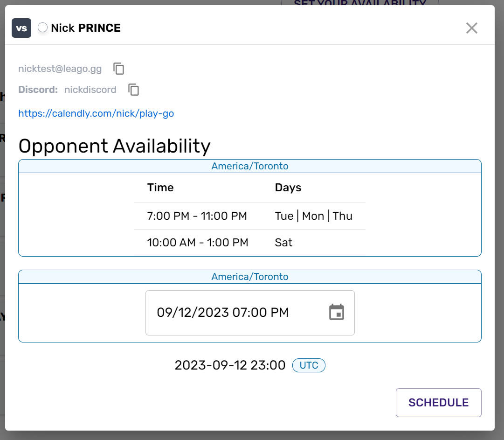Click the America/Toronto scheduling panel header

(x=250, y=276)
